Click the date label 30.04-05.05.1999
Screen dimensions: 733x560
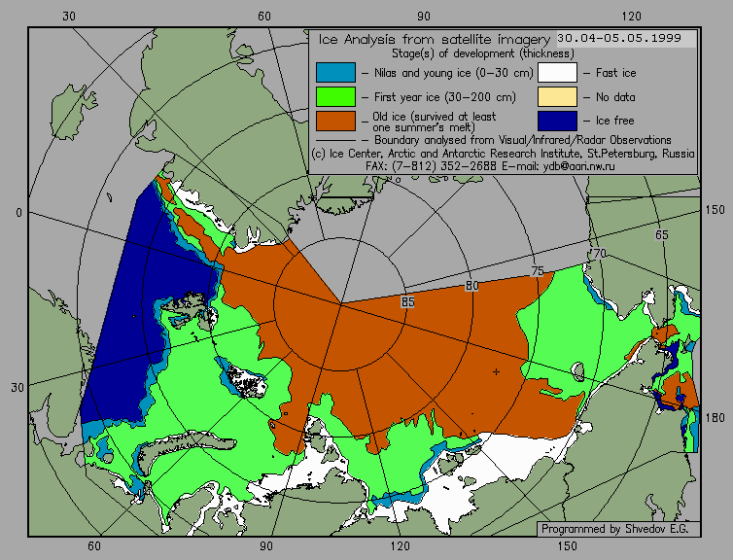click(x=619, y=38)
